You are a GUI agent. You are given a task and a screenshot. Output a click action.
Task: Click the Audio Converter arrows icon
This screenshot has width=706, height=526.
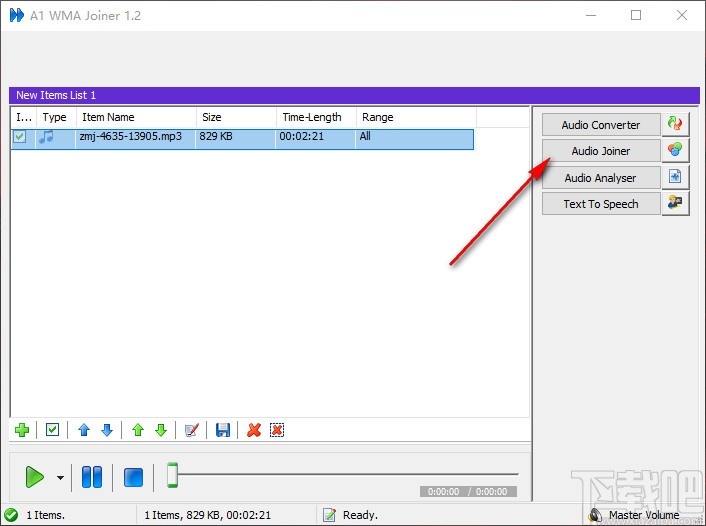click(x=675, y=124)
